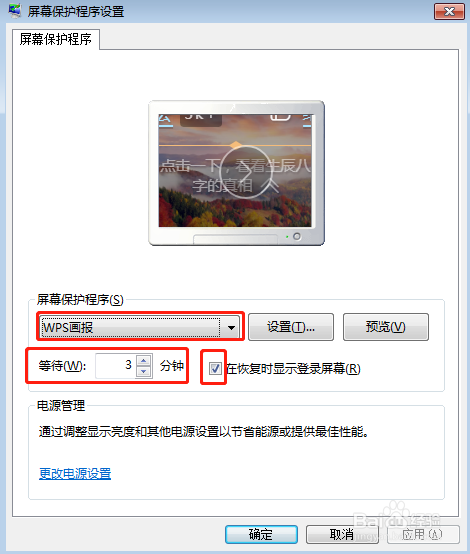Confirm with the 确定 button
470x554 pixels.
pos(261,534)
